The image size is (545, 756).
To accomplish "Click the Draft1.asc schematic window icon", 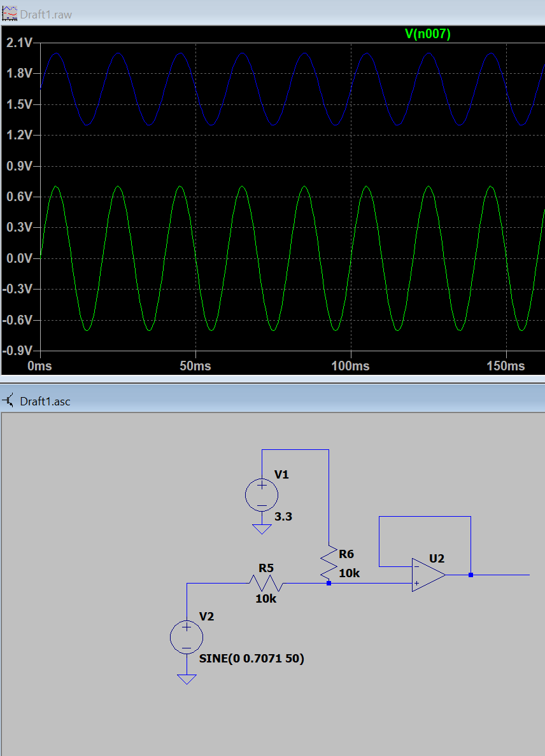I will click(x=8, y=401).
